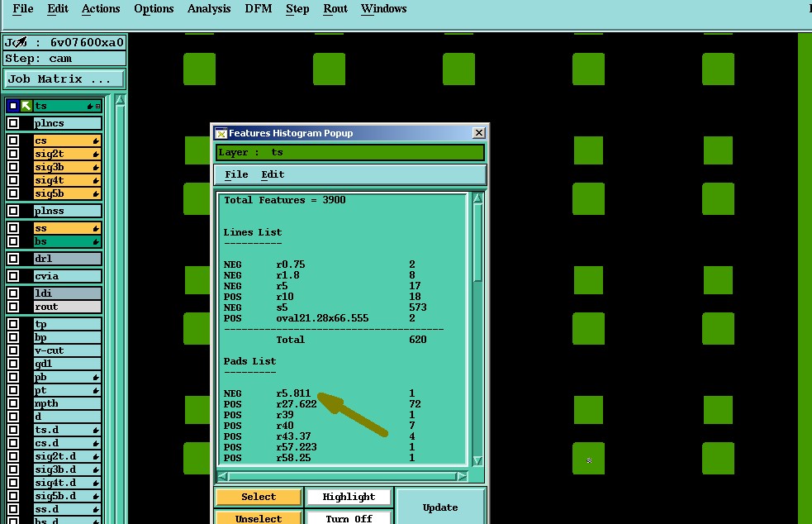Viewport: 812px width, 524px height.
Task: Click the hand marker icon in sig4t row
Action: [96, 180]
